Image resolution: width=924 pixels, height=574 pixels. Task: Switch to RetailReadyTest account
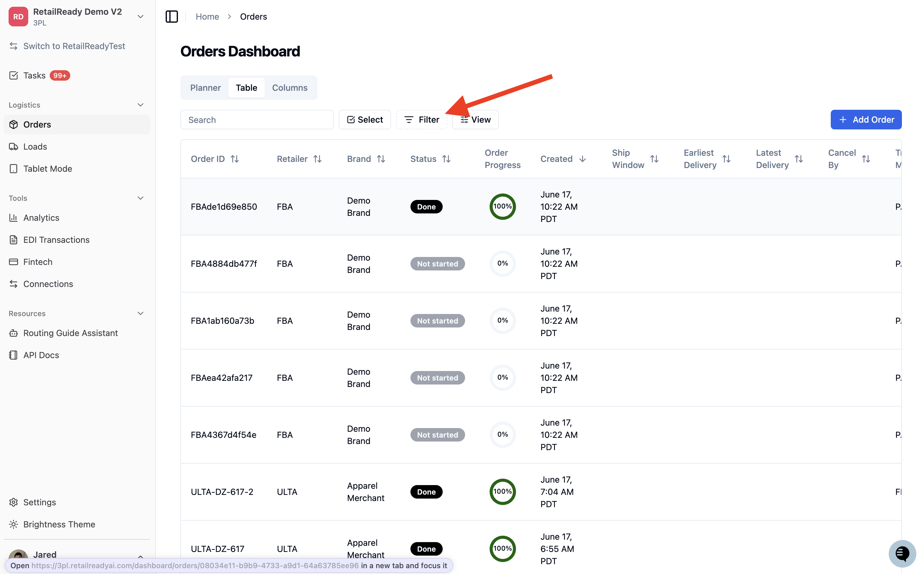tap(74, 46)
